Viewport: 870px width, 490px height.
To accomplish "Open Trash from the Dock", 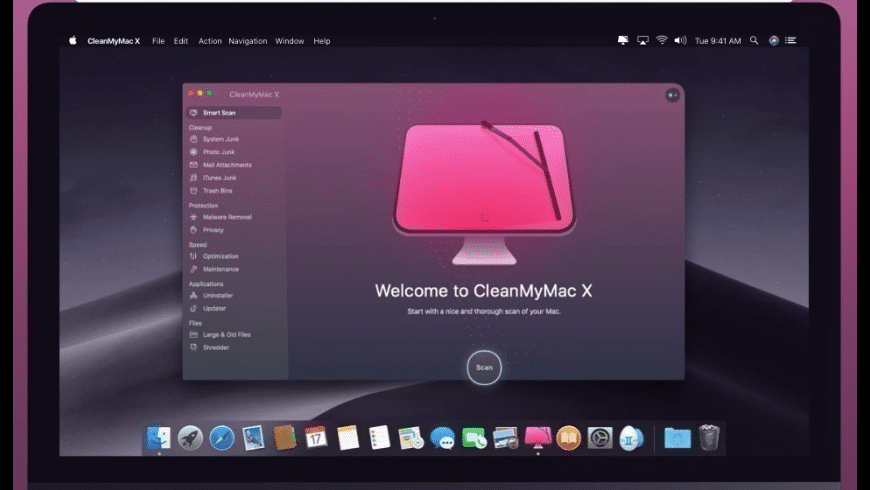I will 709,438.
